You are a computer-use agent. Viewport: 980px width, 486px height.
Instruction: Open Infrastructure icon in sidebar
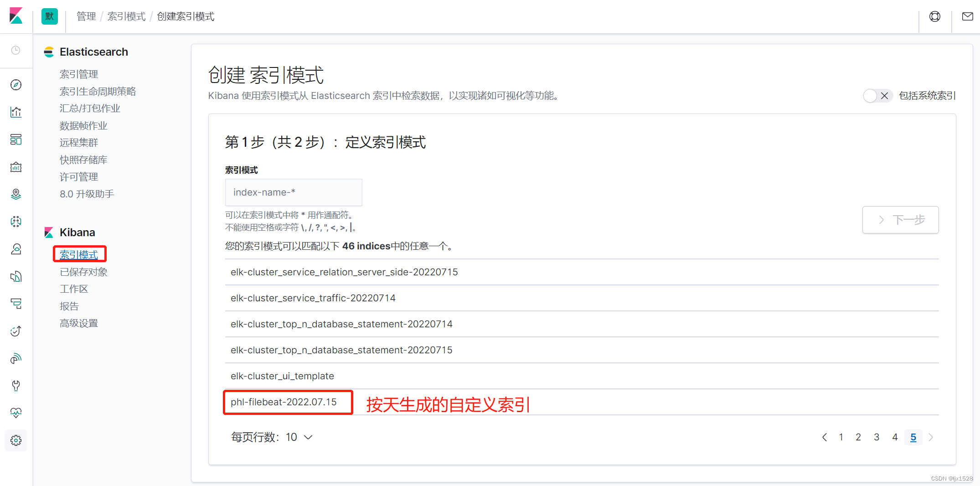pos(16,249)
